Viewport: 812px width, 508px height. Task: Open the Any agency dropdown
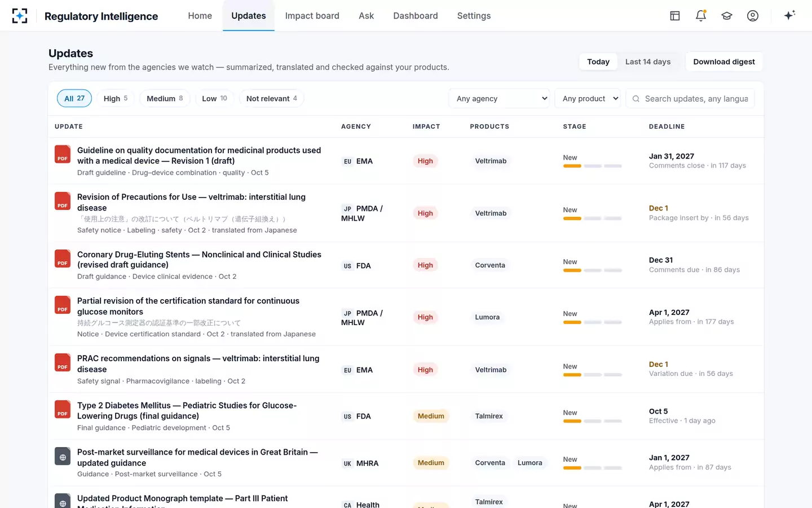500,98
